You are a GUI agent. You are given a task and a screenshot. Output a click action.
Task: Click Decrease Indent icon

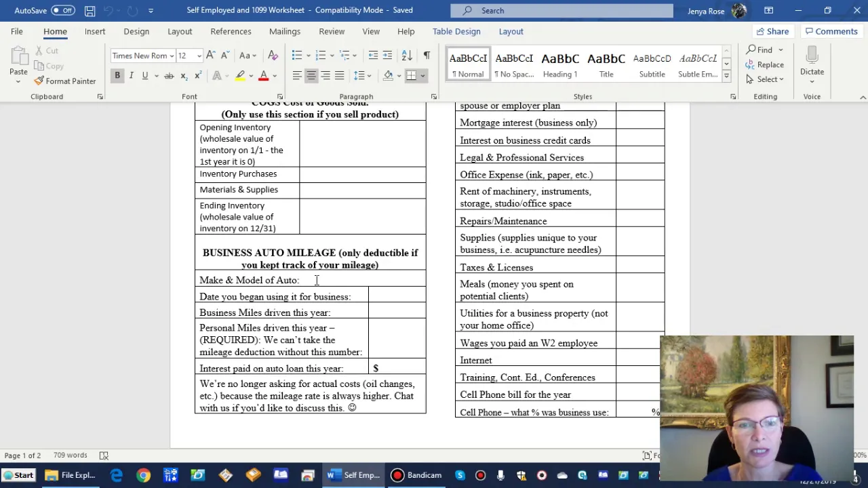point(373,55)
